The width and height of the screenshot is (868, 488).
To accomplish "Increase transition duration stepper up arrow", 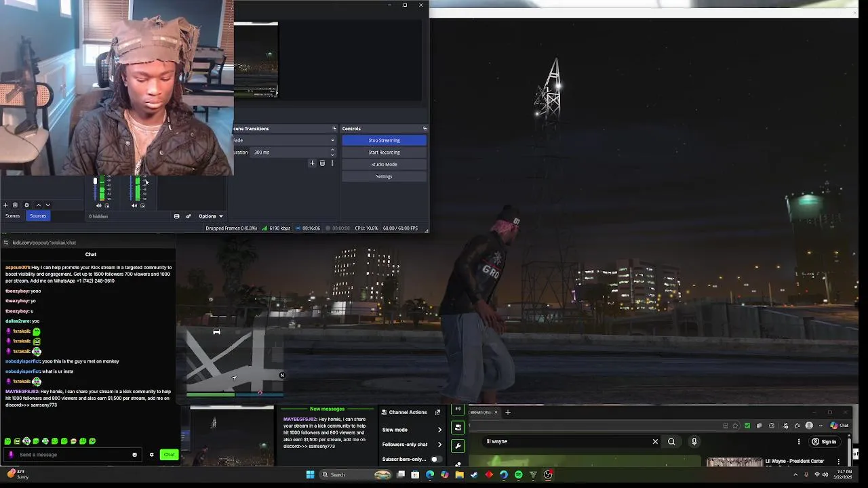I will 332,150.
